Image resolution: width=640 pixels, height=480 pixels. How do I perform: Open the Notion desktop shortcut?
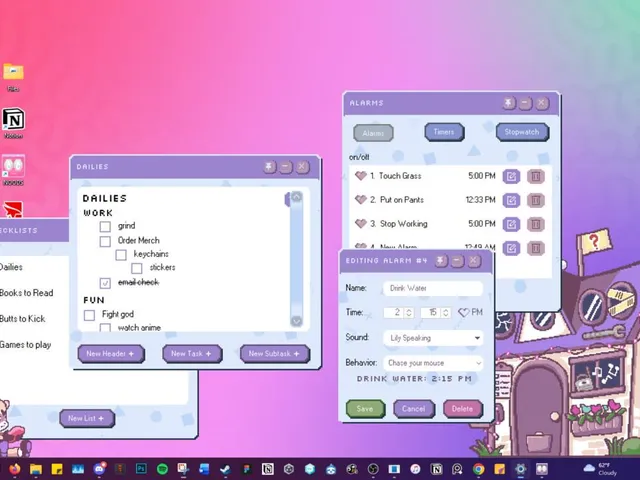point(13,123)
